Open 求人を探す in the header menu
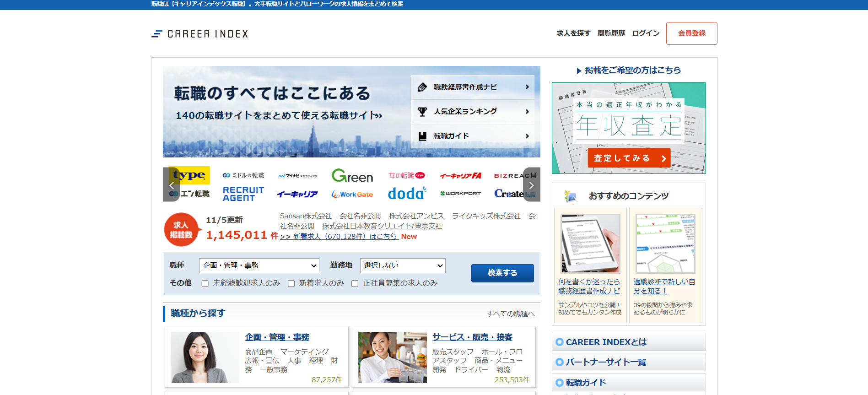Image resolution: width=868 pixels, height=395 pixels. (573, 33)
